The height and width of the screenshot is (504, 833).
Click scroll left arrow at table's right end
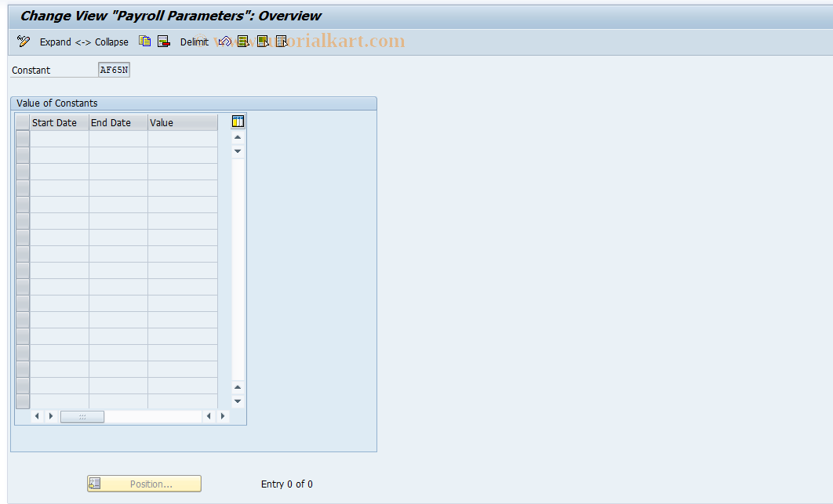click(x=209, y=416)
